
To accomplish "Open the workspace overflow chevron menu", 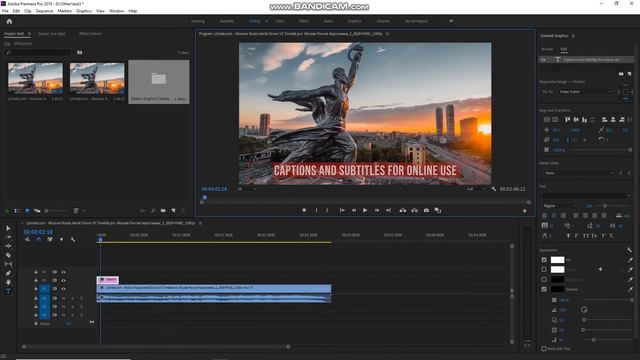I will coord(451,21).
